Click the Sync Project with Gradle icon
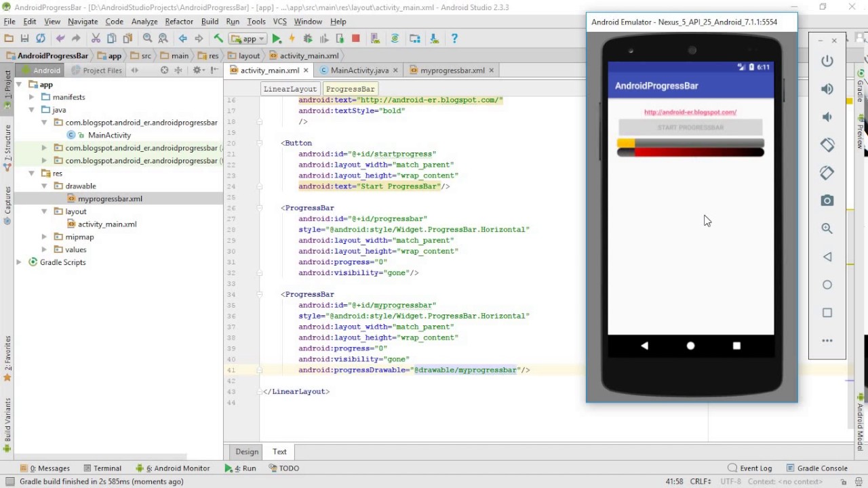 click(x=395, y=39)
